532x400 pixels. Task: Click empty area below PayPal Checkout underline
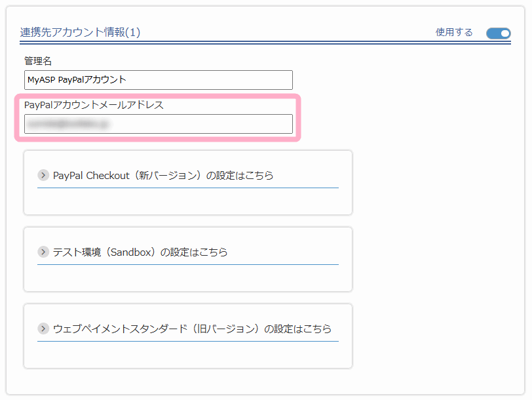pos(187,201)
